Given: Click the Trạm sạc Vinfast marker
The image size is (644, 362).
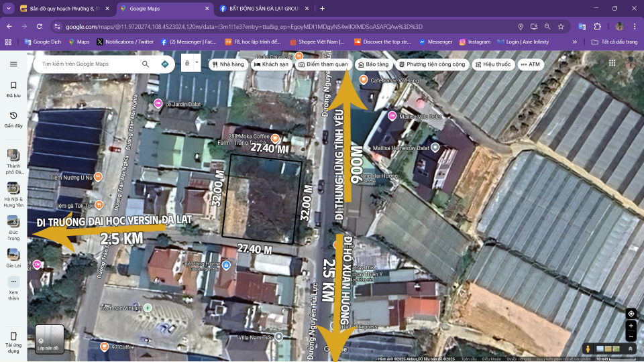Looking at the screenshot, I should tap(148, 308).
